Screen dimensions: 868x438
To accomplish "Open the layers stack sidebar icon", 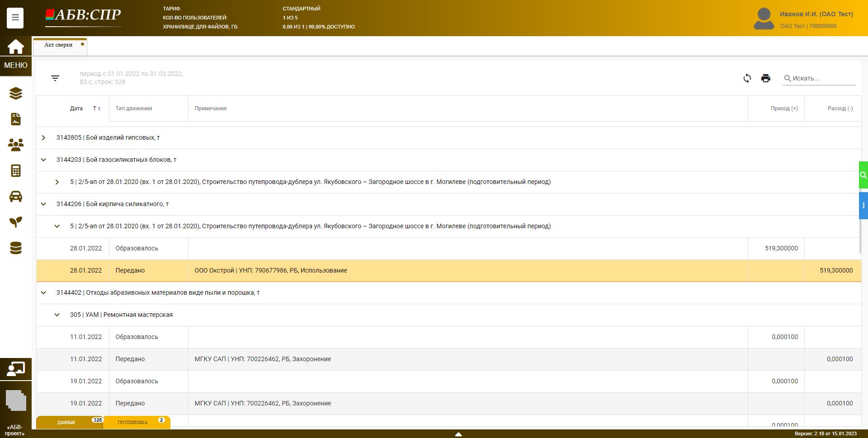I will (15, 94).
